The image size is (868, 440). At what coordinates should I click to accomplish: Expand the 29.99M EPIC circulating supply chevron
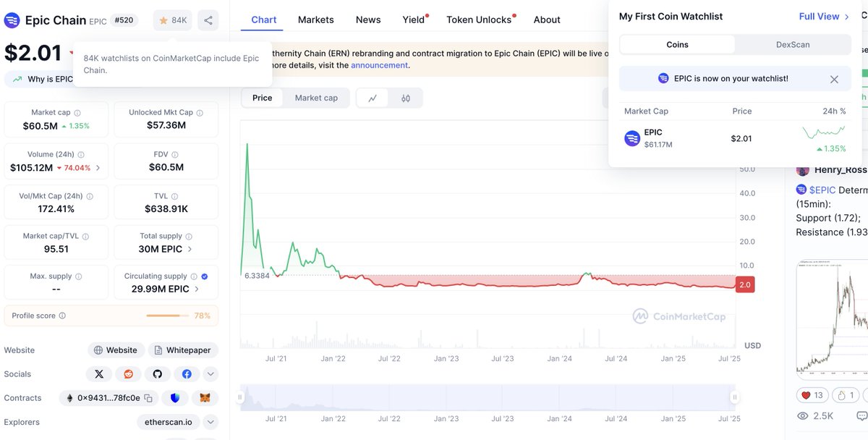[197, 289]
